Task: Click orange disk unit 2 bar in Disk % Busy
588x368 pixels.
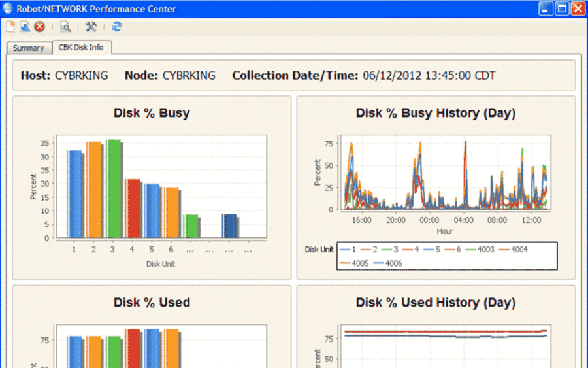Action: [x=95, y=190]
